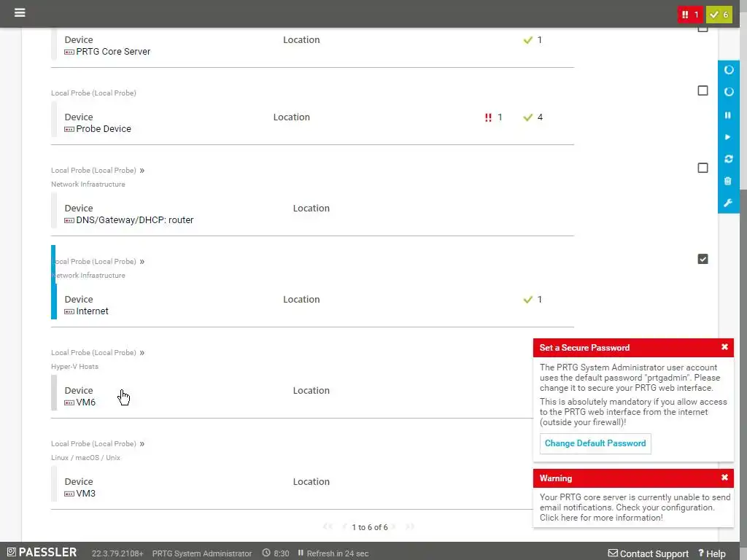Click Location label in Internet row
747x560 pixels.
301,300
